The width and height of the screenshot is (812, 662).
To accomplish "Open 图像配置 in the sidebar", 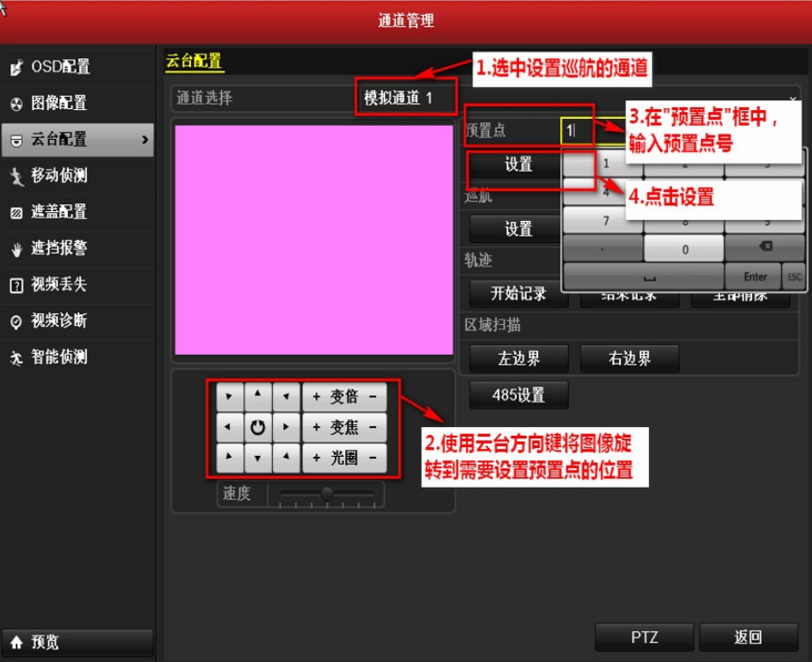I will (x=78, y=104).
